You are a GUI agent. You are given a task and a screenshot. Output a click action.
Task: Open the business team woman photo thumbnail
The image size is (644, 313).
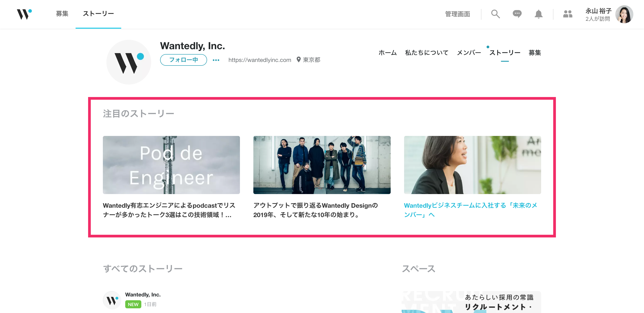point(472,165)
